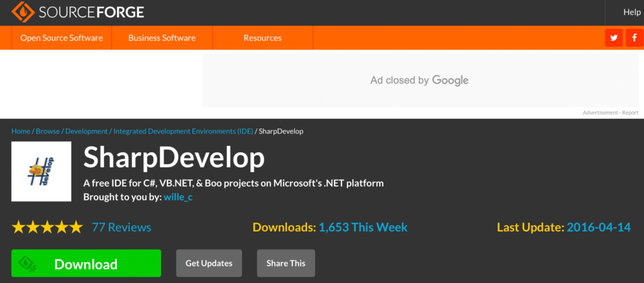Open the Facebook icon
Image resolution: width=644 pixels, height=283 pixels.
coord(635,38)
